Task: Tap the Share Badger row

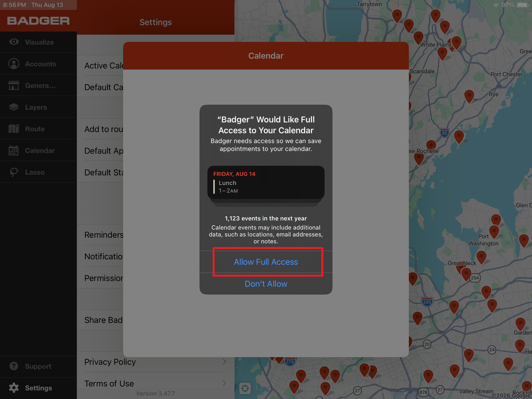Action: click(x=100, y=320)
